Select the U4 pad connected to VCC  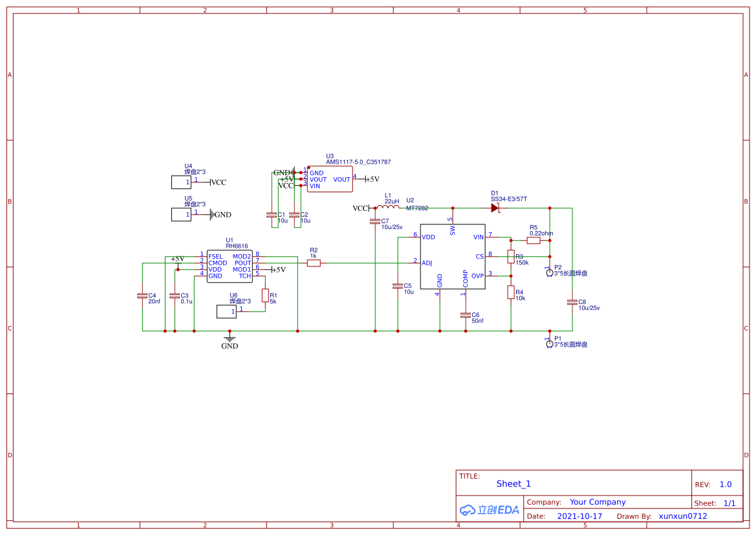tap(181, 182)
